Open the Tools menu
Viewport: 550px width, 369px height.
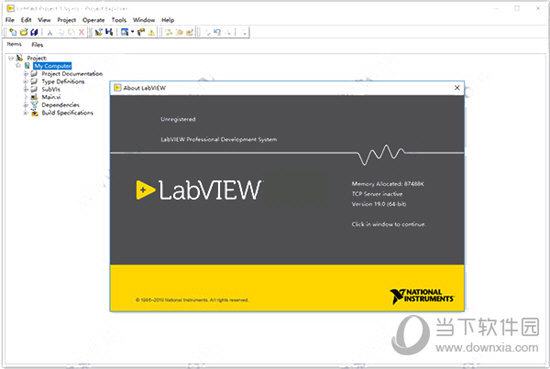coord(119,20)
